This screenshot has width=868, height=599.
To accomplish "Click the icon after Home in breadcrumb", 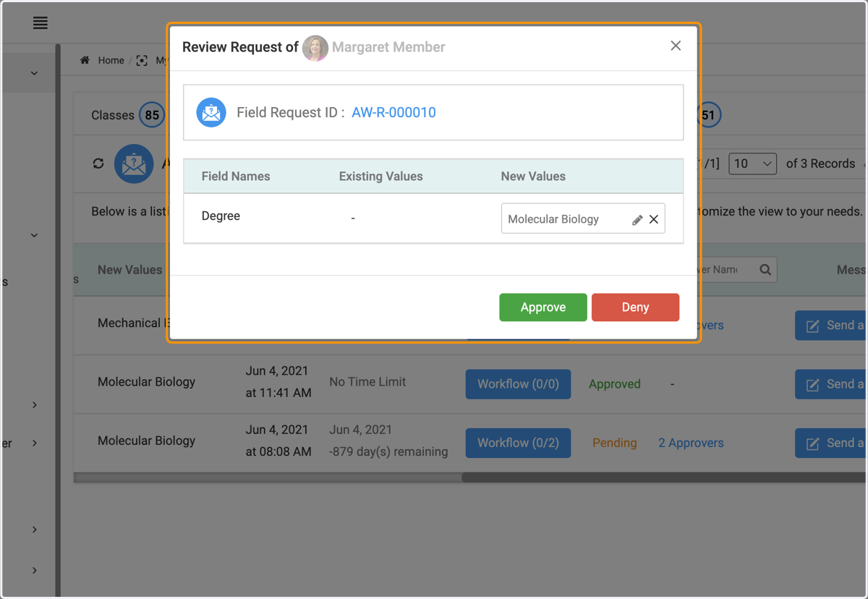I will 142,60.
